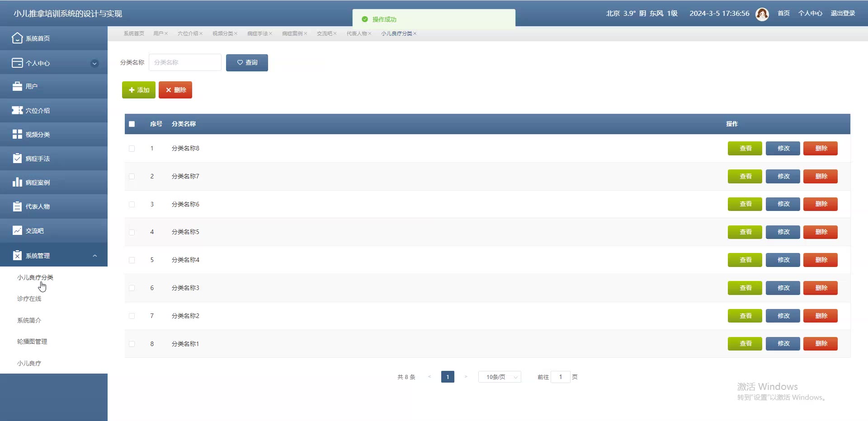This screenshot has width=868, height=421.
Task: Click the 病症手法 checklist icon
Action: tap(17, 158)
